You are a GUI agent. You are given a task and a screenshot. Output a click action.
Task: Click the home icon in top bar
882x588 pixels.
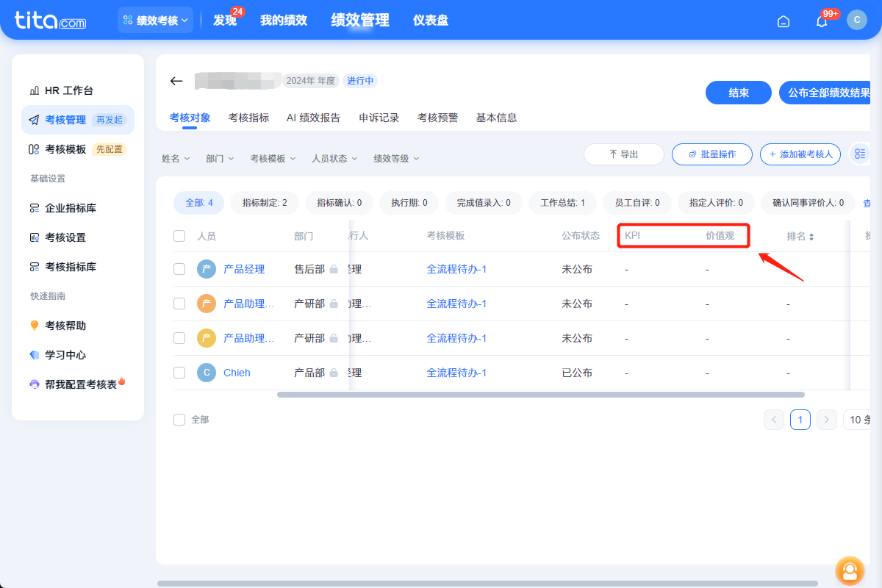click(x=783, y=21)
